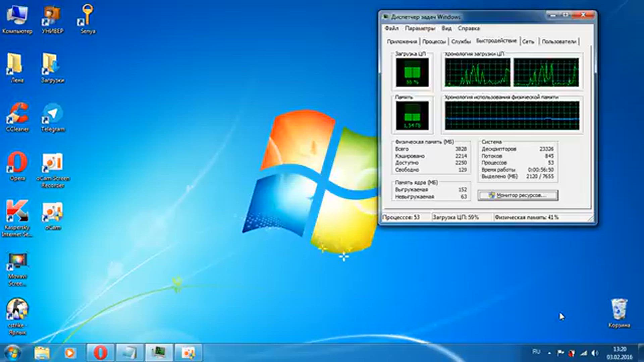This screenshot has width=644, height=362.
Task: Click the Opera icon in taskbar
Action: (100, 353)
